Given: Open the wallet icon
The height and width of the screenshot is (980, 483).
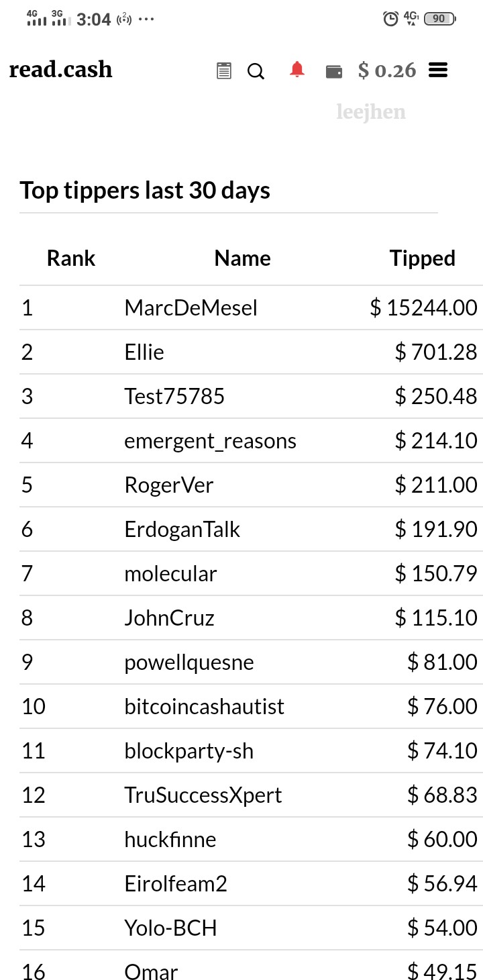Looking at the screenshot, I should [x=334, y=71].
